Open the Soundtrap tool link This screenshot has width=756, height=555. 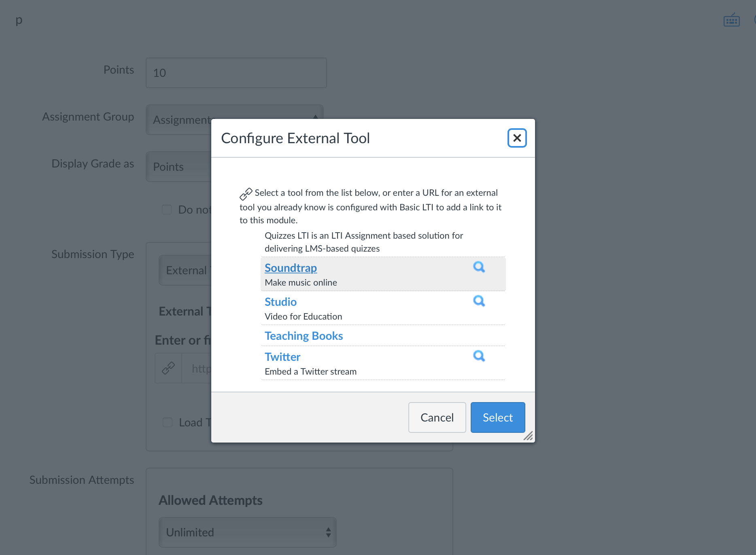pyautogui.click(x=291, y=268)
